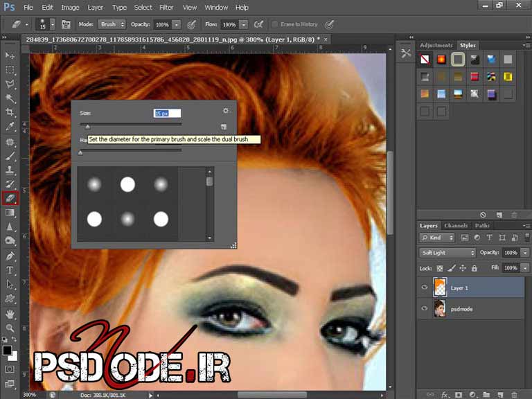Hide Layer 1 visibility eye
The height and width of the screenshot is (399, 532).
(x=424, y=287)
